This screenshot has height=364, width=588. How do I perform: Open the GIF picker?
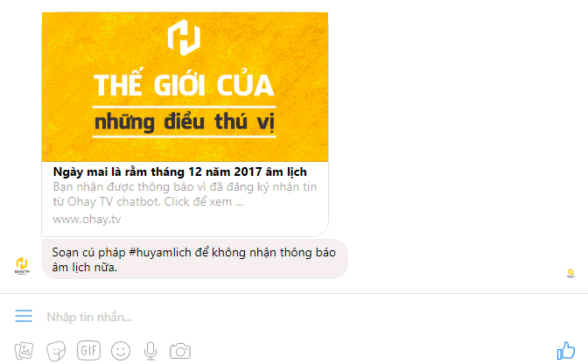click(x=89, y=351)
